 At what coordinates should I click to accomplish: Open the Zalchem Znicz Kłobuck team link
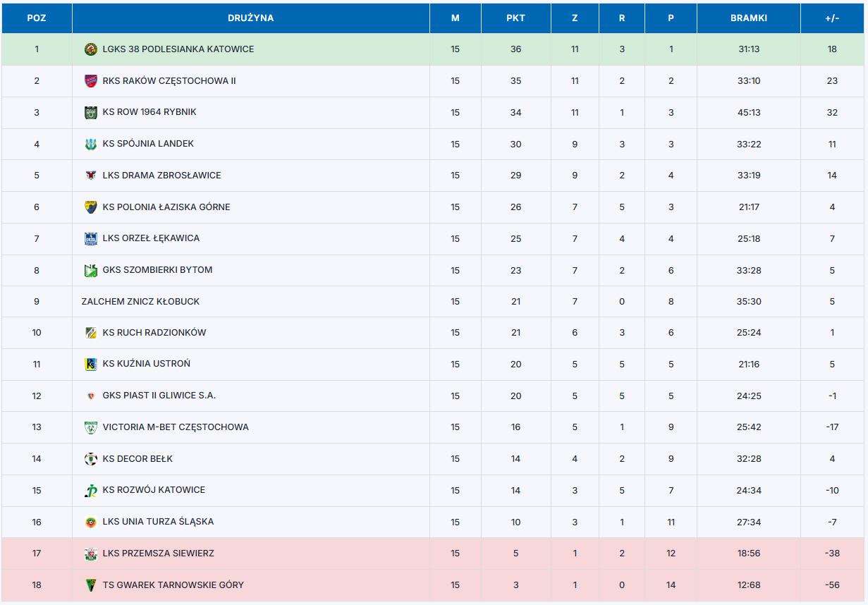[x=140, y=302]
